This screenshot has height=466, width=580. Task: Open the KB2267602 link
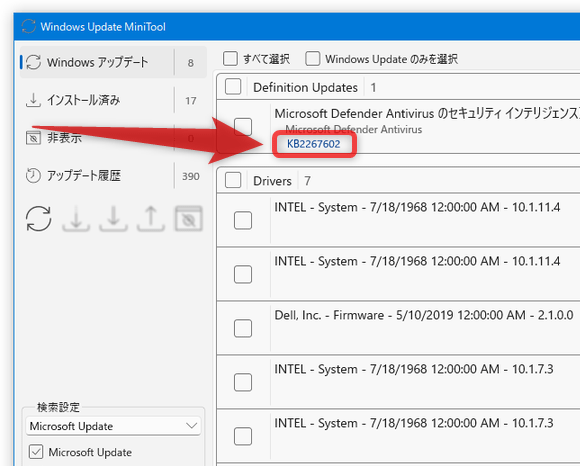[314, 144]
